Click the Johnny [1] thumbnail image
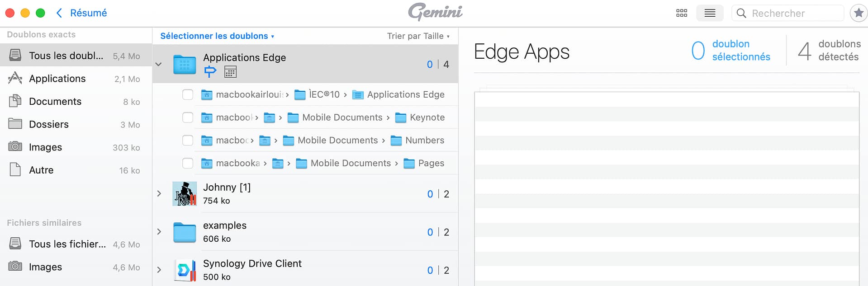Screen dimensions: 868x286 (x=185, y=194)
